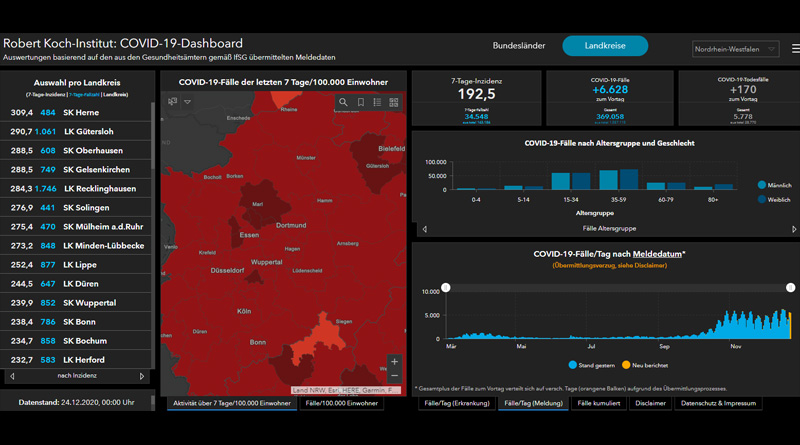
Task: Show previous age chart (left arrow by Fälle Altersgruppe)
Action: tap(424, 229)
